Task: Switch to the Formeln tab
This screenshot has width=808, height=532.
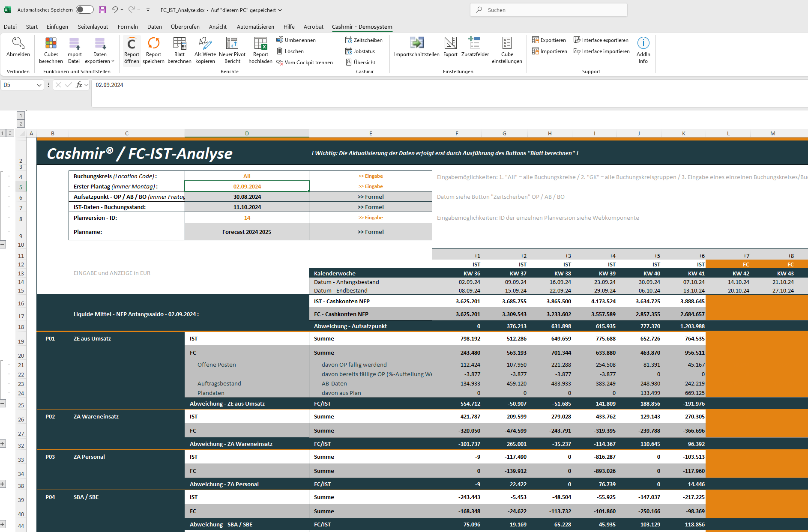Action: tap(128, 27)
